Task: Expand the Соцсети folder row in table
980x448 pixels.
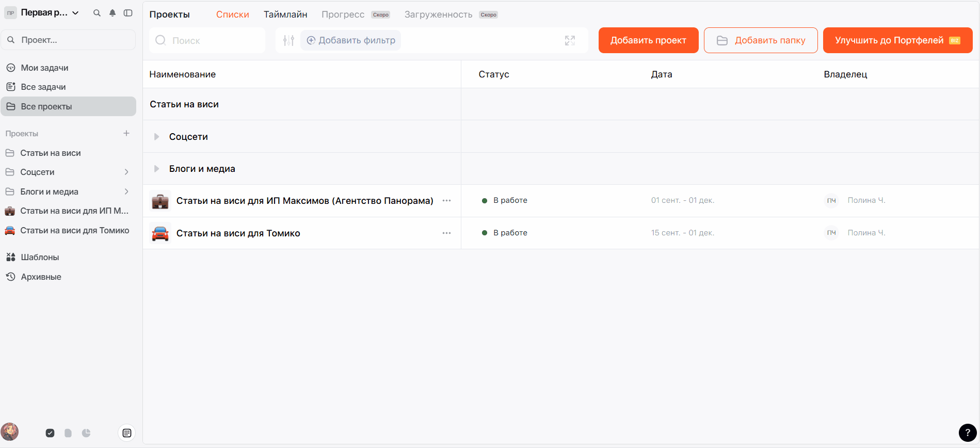Action: pyautogui.click(x=156, y=137)
